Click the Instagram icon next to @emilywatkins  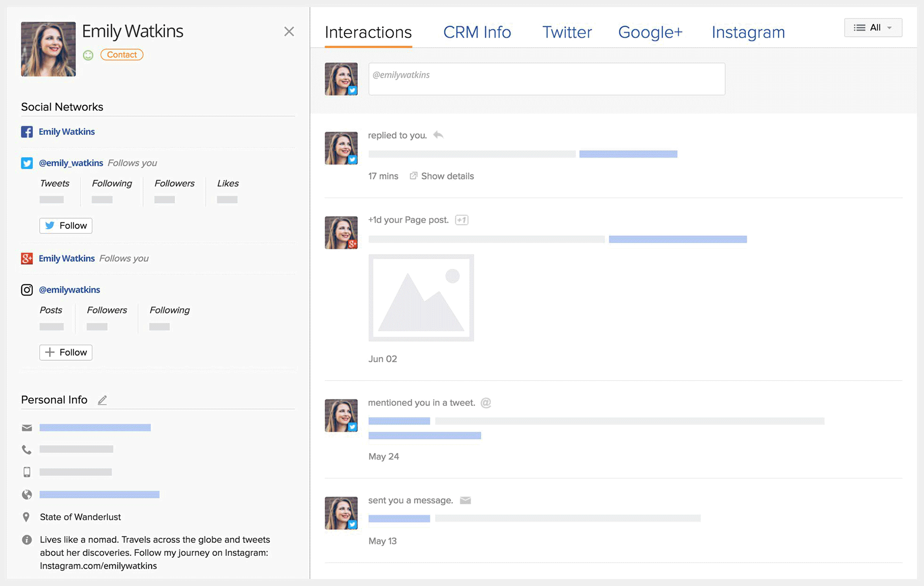tap(27, 289)
